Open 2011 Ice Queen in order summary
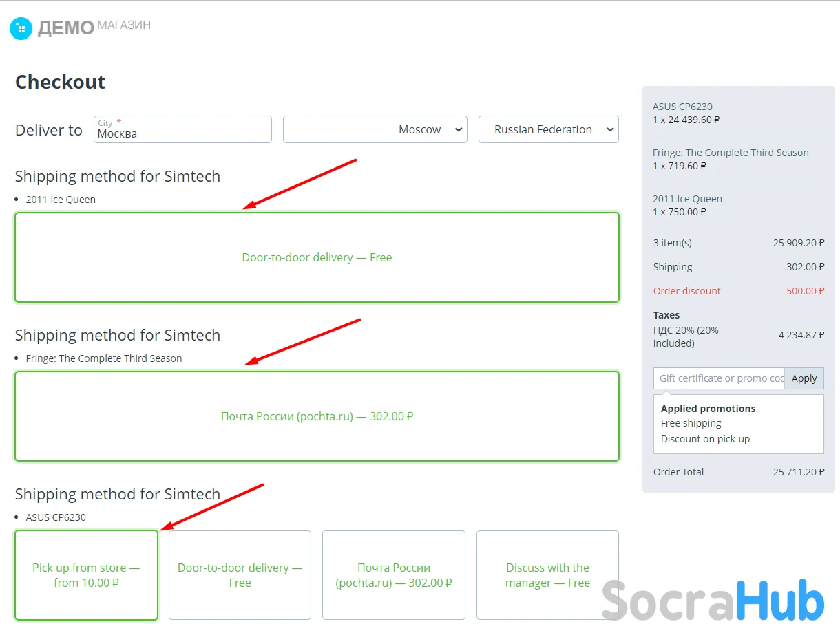The height and width of the screenshot is (624, 840). click(687, 199)
